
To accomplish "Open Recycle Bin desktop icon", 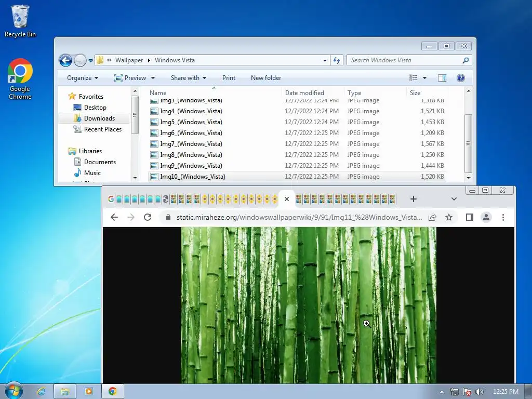I will point(20,21).
